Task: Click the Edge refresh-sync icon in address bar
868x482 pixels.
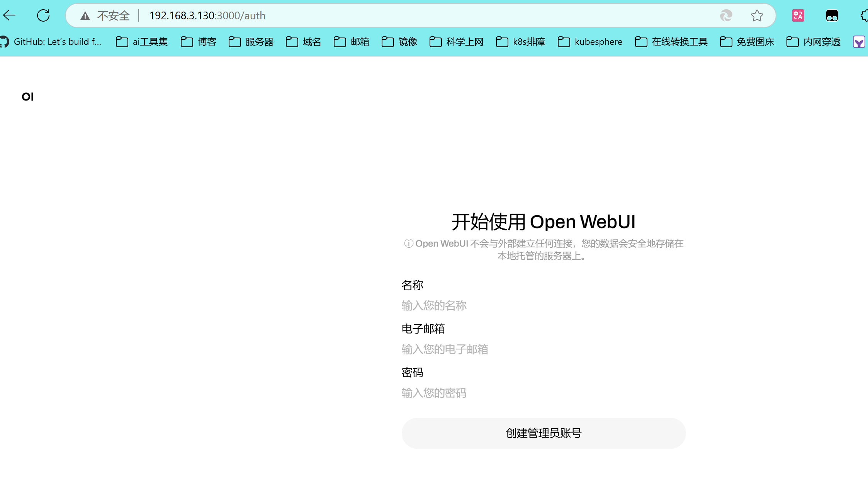Action: coord(726,15)
